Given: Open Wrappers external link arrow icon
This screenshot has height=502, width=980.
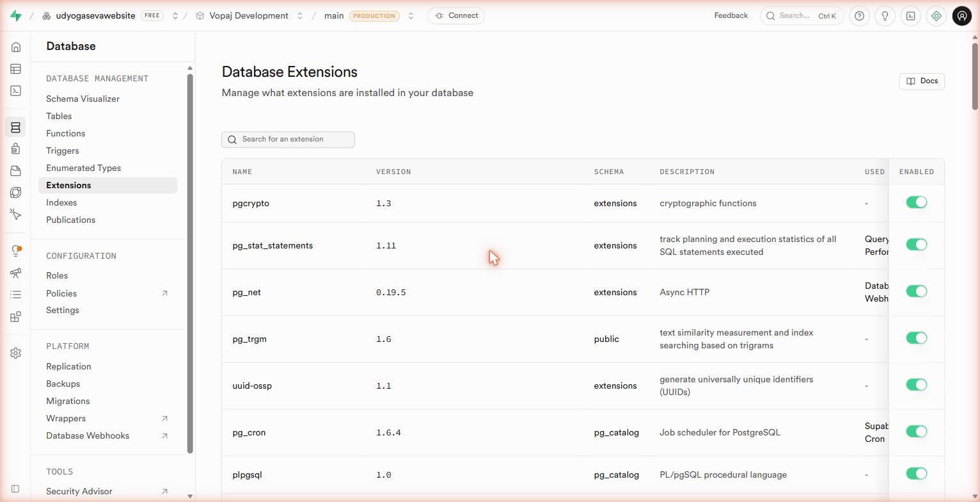Looking at the screenshot, I should pos(164,419).
